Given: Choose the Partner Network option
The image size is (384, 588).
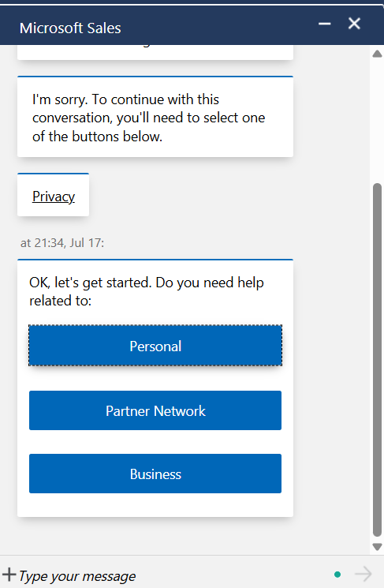Looking at the screenshot, I should coord(155,410).
